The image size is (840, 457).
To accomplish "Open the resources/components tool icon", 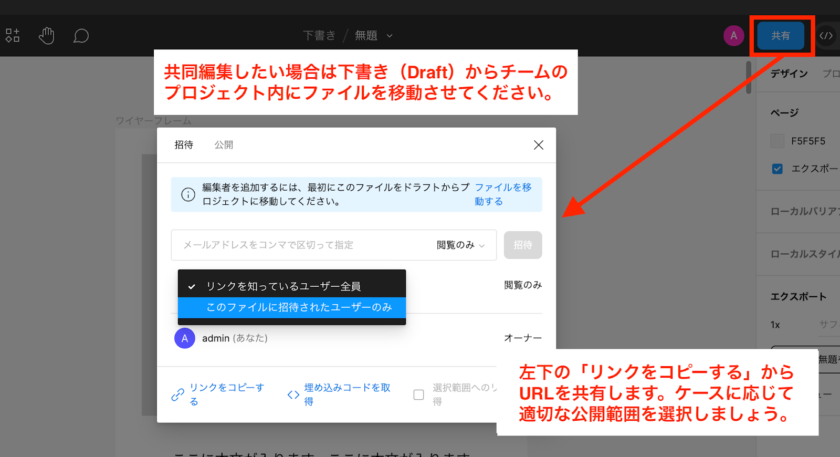I will pyautogui.click(x=13, y=36).
